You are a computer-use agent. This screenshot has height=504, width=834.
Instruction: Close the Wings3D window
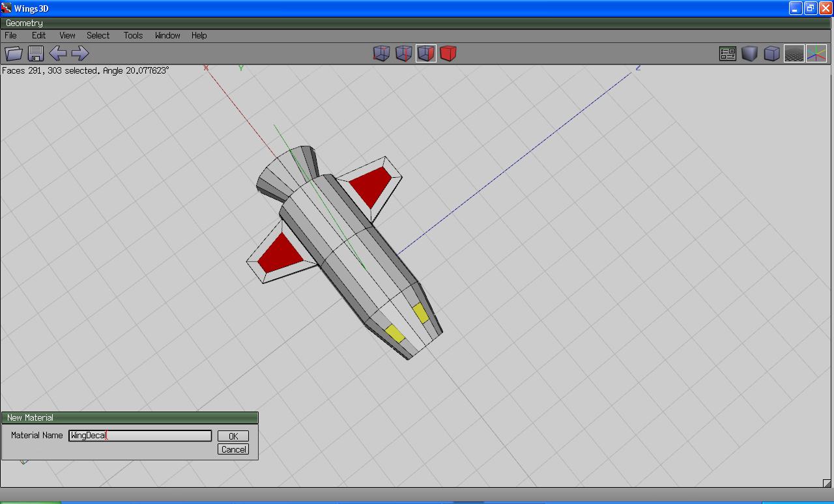pos(826,8)
